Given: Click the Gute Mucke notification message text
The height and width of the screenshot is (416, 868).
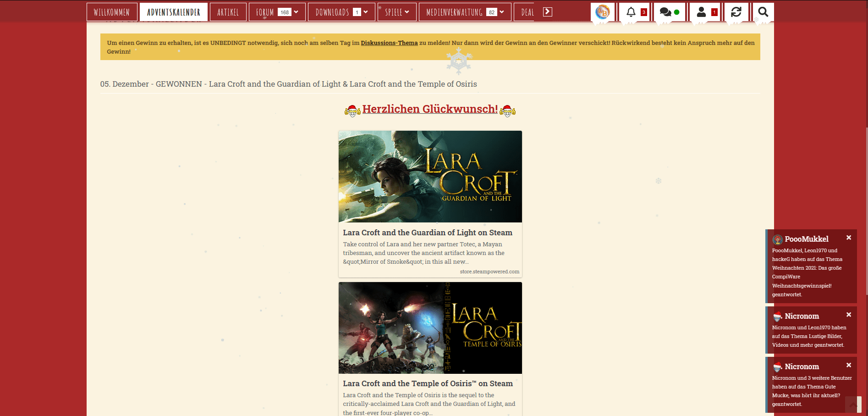Looking at the screenshot, I should click(x=812, y=391).
